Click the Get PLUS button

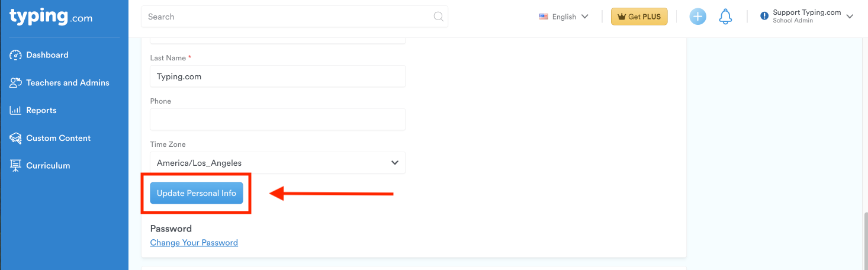[x=639, y=17]
